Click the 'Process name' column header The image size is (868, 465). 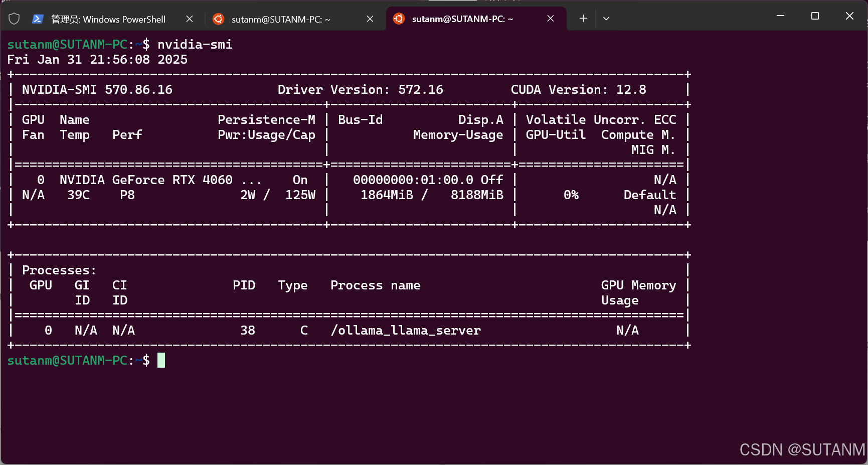click(376, 285)
